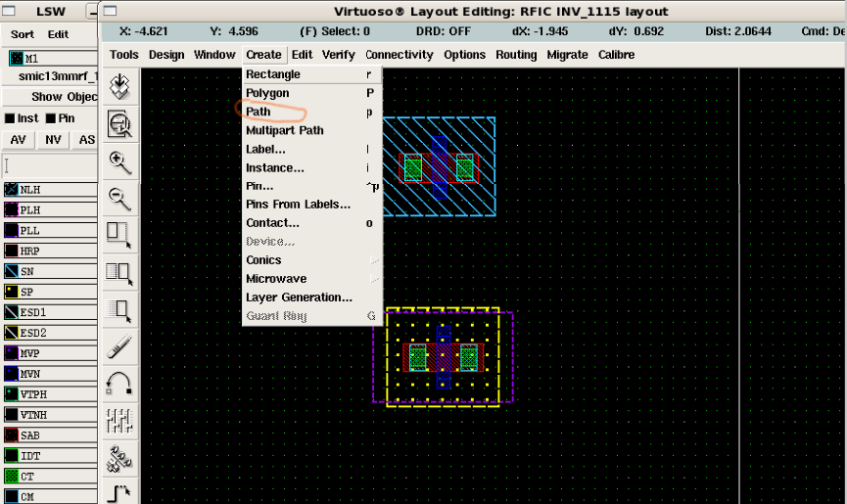Choose Layer Generation... entry
This screenshot has height=504, width=847.
pyautogui.click(x=312, y=298)
